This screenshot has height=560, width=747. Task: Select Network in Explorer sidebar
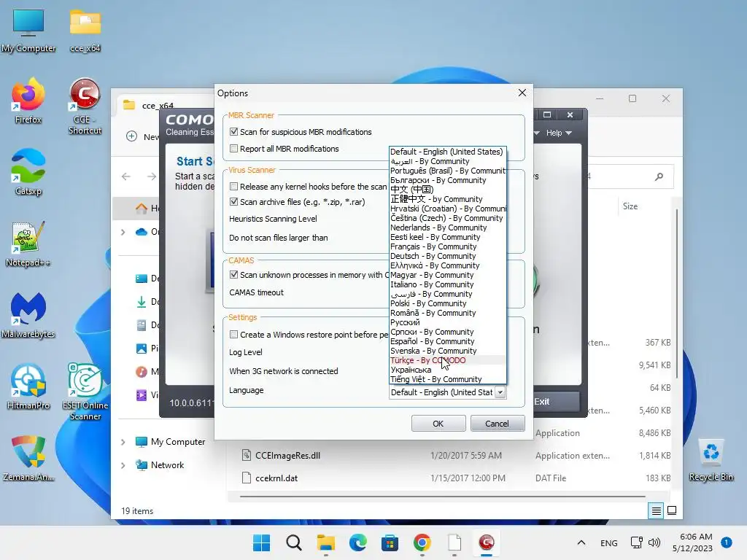click(167, 465)
